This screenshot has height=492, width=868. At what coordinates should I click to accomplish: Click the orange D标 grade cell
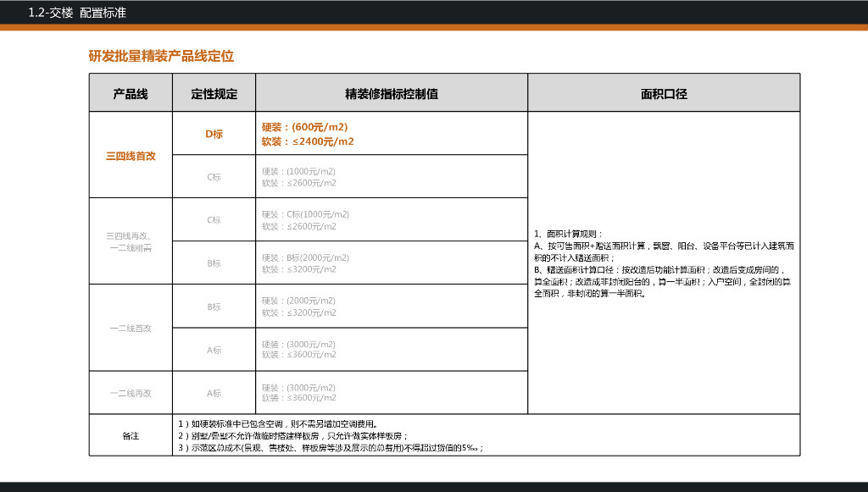[x=214, y=133]
